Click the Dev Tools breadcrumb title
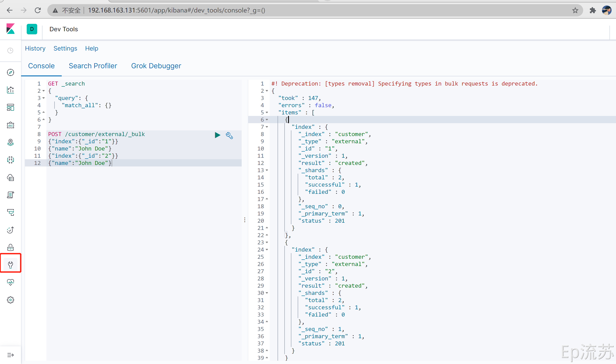The height and width of the screenshot is (364, 616). point(63,29)
